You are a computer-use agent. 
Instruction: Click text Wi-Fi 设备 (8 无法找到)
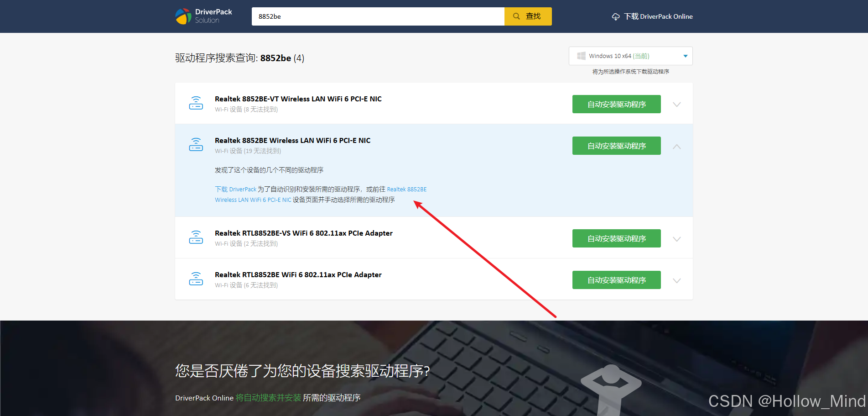246,109
